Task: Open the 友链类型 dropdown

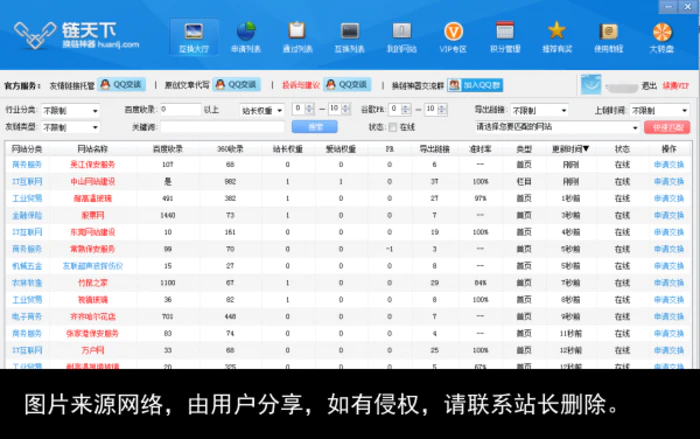Action: point(70,128)
